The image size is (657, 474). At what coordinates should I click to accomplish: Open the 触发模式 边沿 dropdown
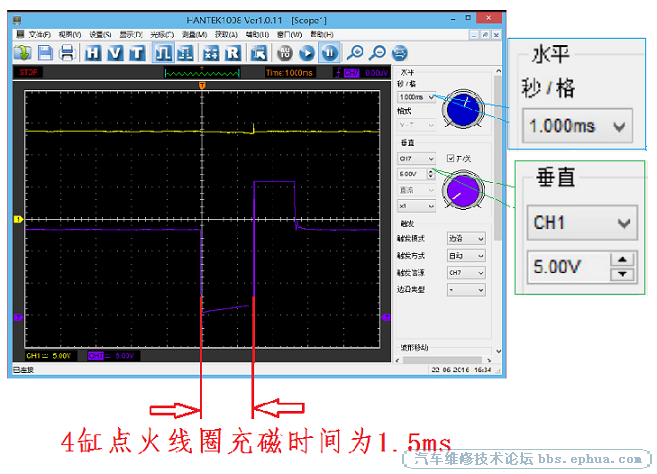(x=466, y=238)
